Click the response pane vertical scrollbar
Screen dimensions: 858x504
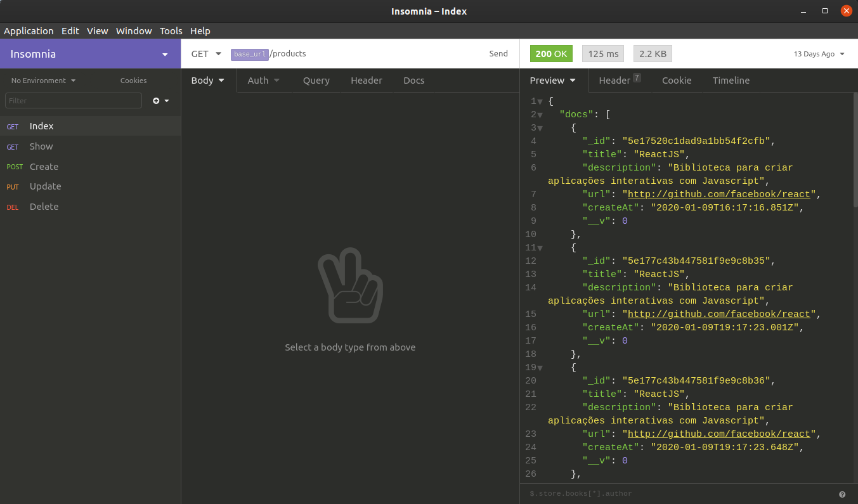click(x=855, y=150)
